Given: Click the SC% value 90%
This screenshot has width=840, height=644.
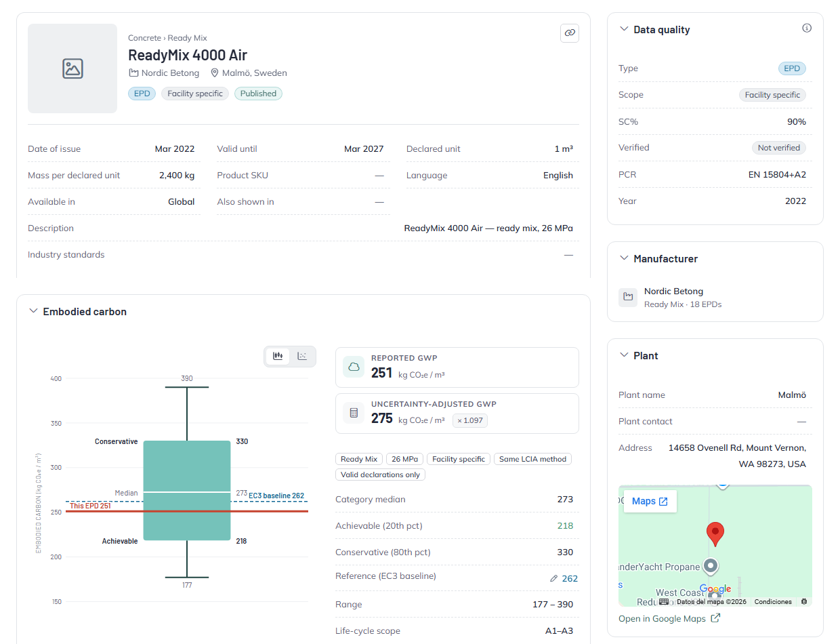Looking at the screenshot, I should point(797,122).
